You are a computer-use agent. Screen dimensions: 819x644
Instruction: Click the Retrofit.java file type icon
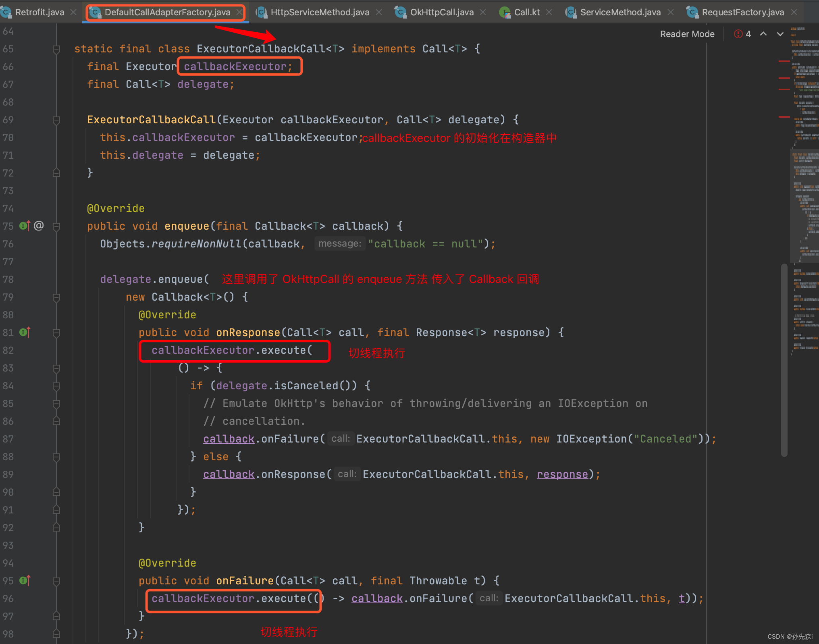[x=6, y=12]
